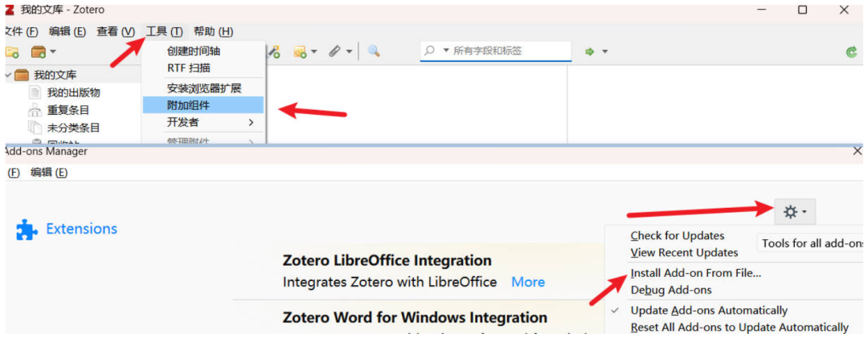This screenshot has height=338, width=868.
Task: Open the 帮助 (H) menu
Action: (213, 31)
